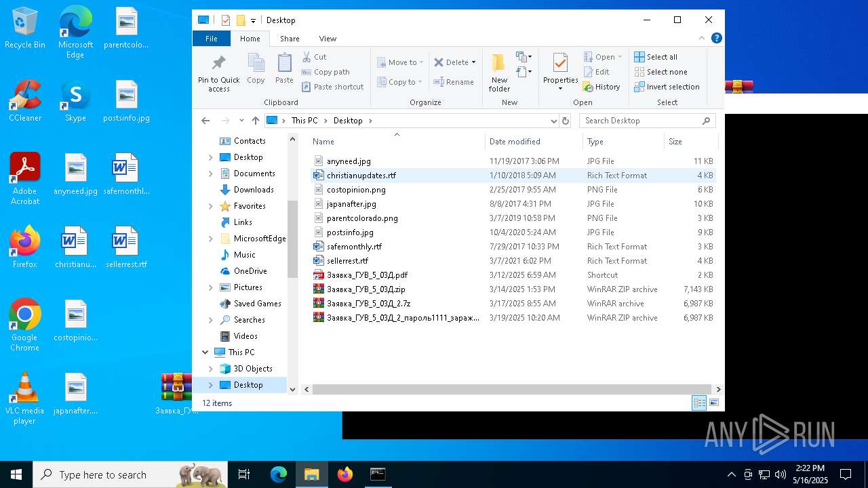Select Downloads in navigation pane
The height and width of the screenshot is (488, 868).
point(254,190)
